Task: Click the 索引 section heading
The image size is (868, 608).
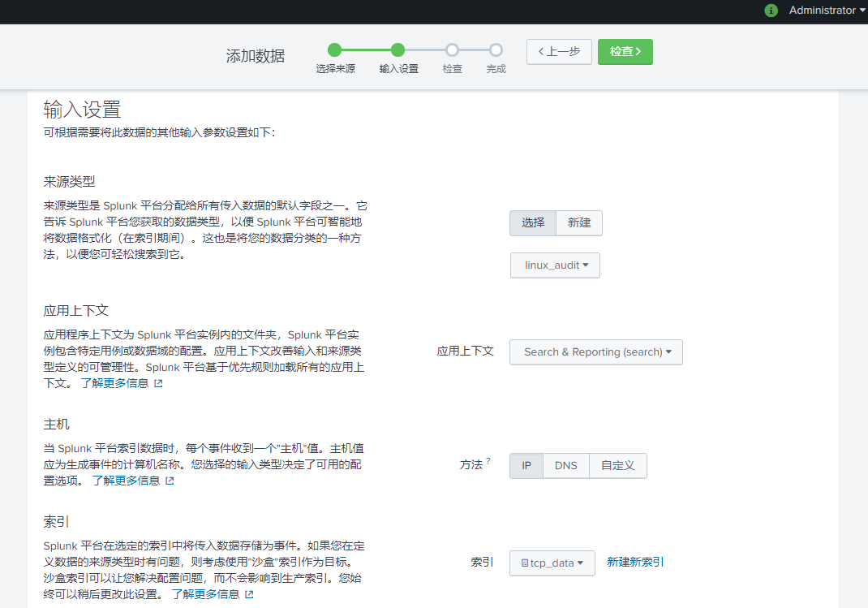Action: (56, 522)
